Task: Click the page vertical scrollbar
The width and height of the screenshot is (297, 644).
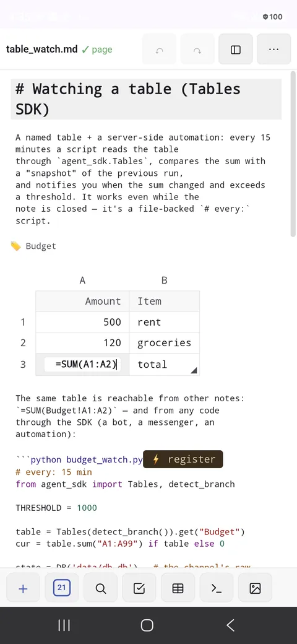Action: coord(293,154)
